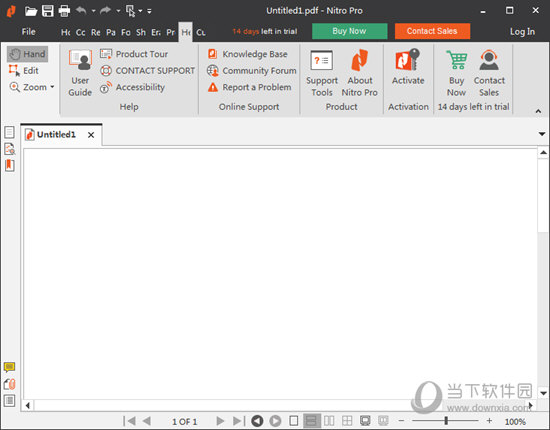Switch to the Convert ribbon tab
The height and width of the screenshot is (430, 550).
tap(81, 32)
